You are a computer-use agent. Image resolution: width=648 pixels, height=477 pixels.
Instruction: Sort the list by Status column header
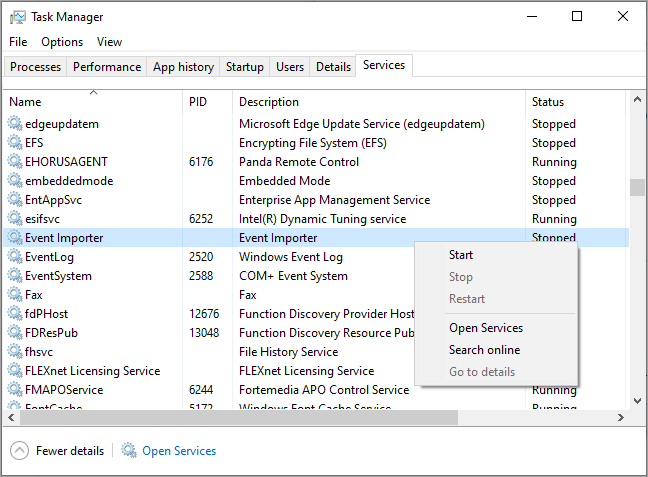(x=548, y=102)
